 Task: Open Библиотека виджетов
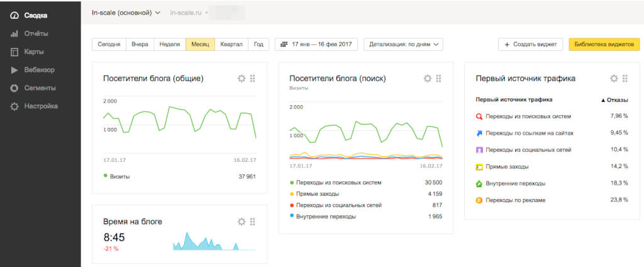(x=604, y=45)
